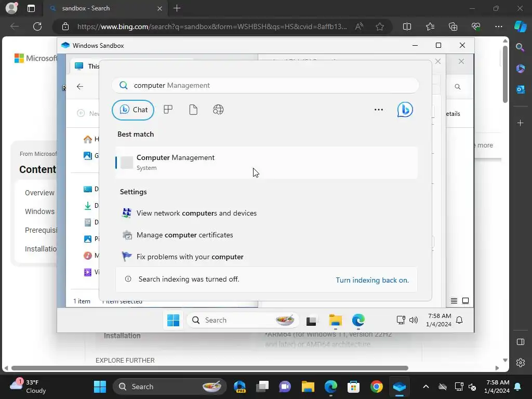Click the Edge page vertical scrollbar
Viewport: 532px width, 399px height.
pos(505,75)
